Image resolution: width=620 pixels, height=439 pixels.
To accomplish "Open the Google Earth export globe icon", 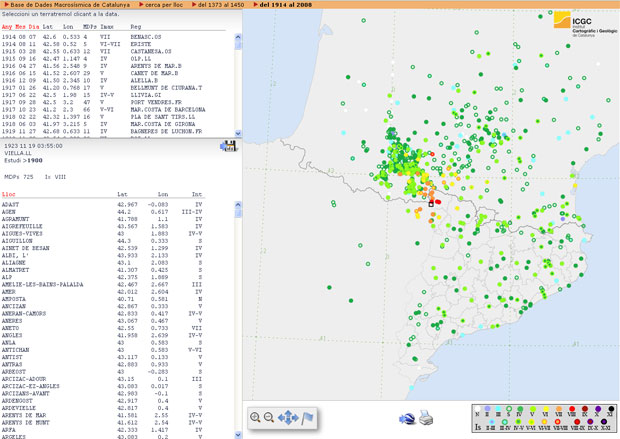I will click(x=407, y=419).
